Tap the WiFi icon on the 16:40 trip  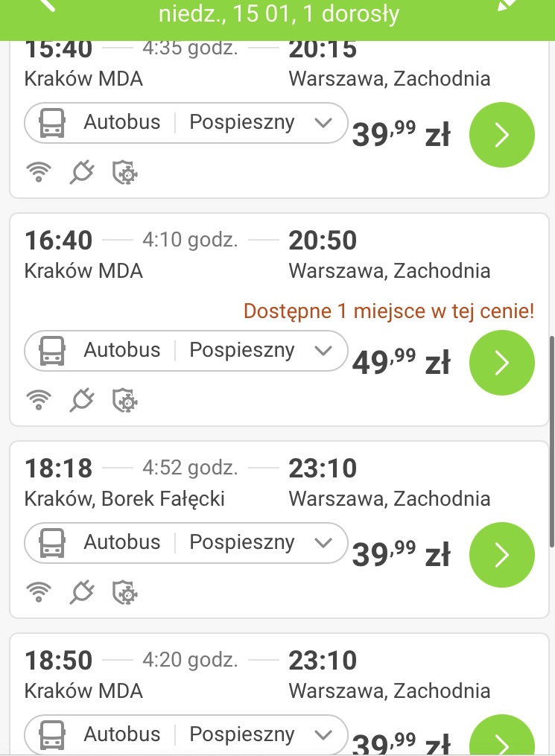click(x=39, y=400)
